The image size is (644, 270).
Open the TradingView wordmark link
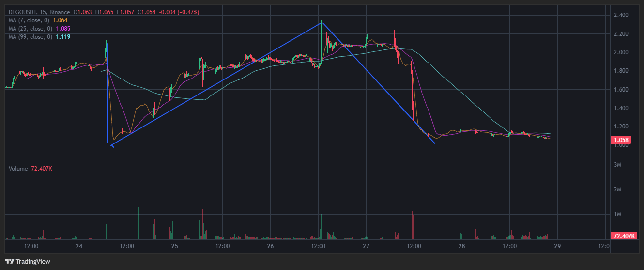coord(33,261)
